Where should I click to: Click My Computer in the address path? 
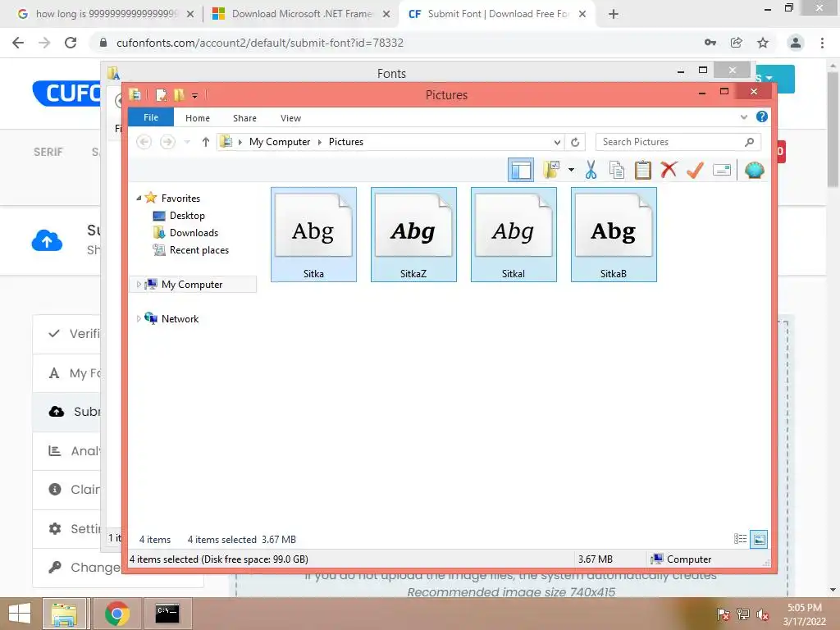pos(280,141)
